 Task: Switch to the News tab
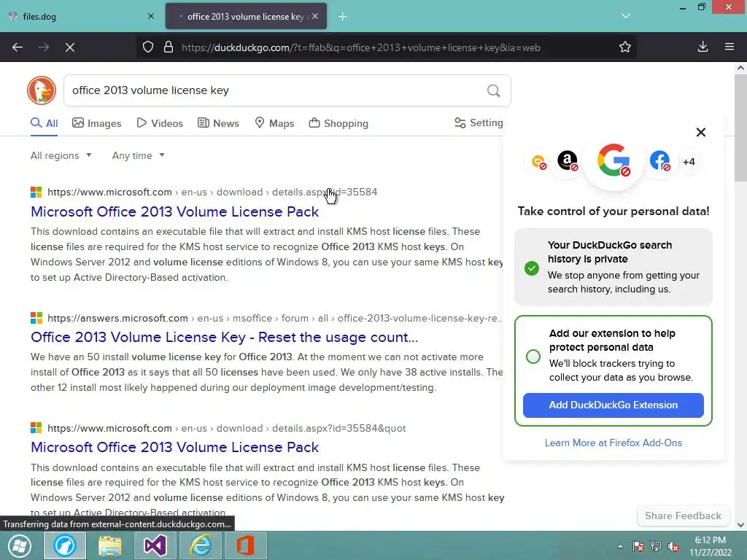click(x=218, y=123)
